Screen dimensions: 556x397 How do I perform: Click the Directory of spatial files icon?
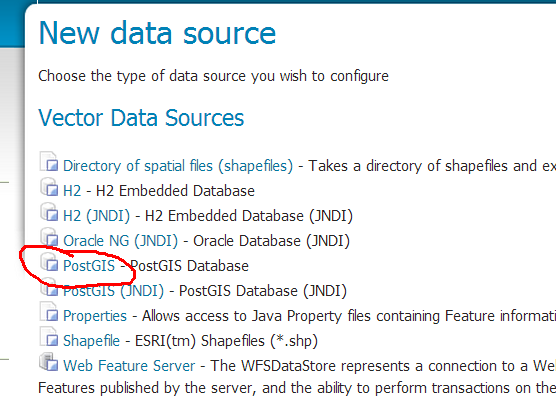click(x=49, y=161)
